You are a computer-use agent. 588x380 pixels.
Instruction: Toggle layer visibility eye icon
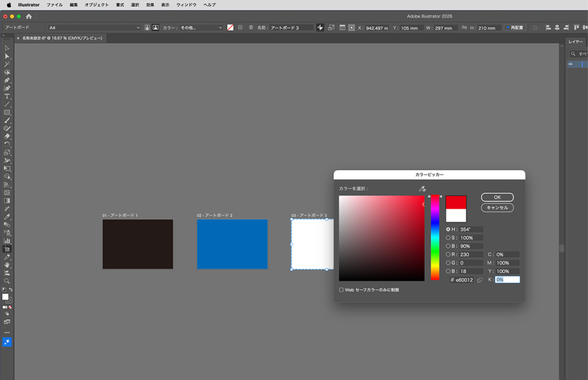click(570, 64)
